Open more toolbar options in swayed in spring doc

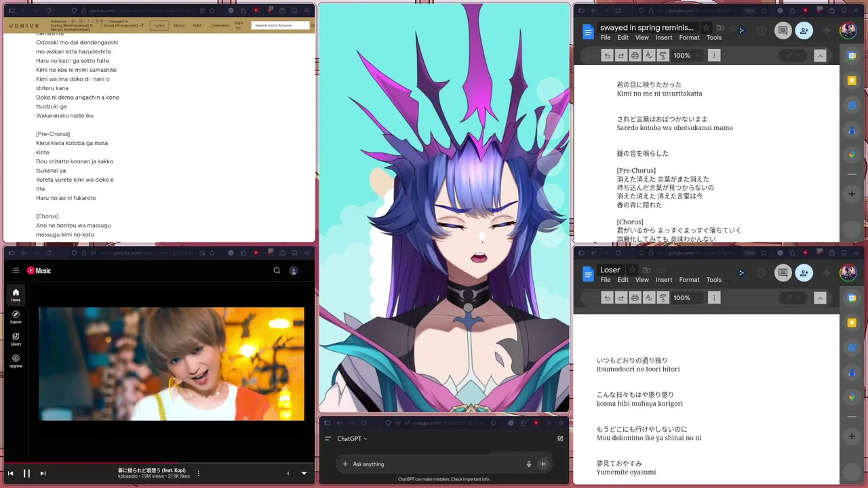click(713, 56)
